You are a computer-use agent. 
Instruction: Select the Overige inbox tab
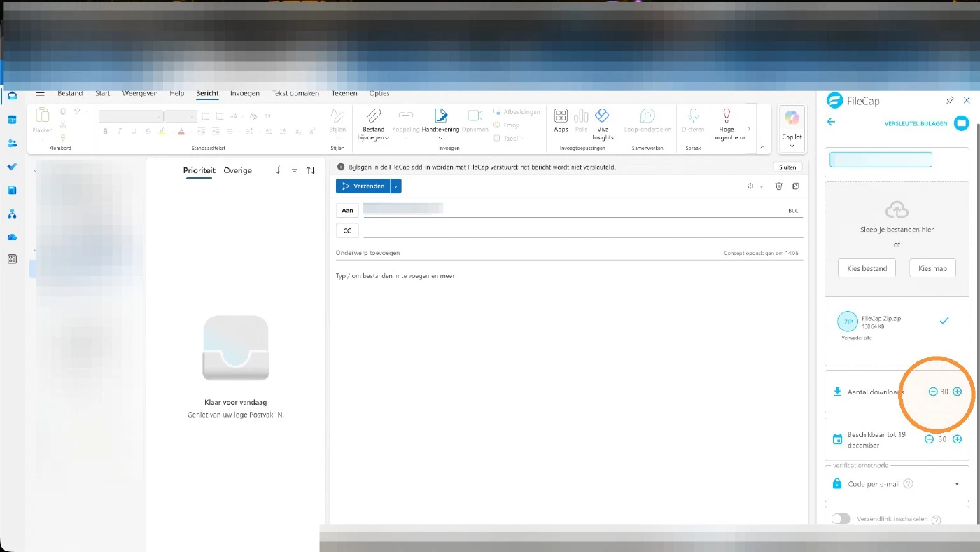(x=238, y=170)
